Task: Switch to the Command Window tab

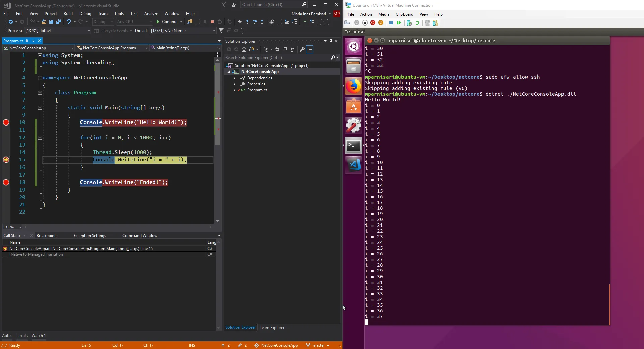Action: [x=140, y=236]
